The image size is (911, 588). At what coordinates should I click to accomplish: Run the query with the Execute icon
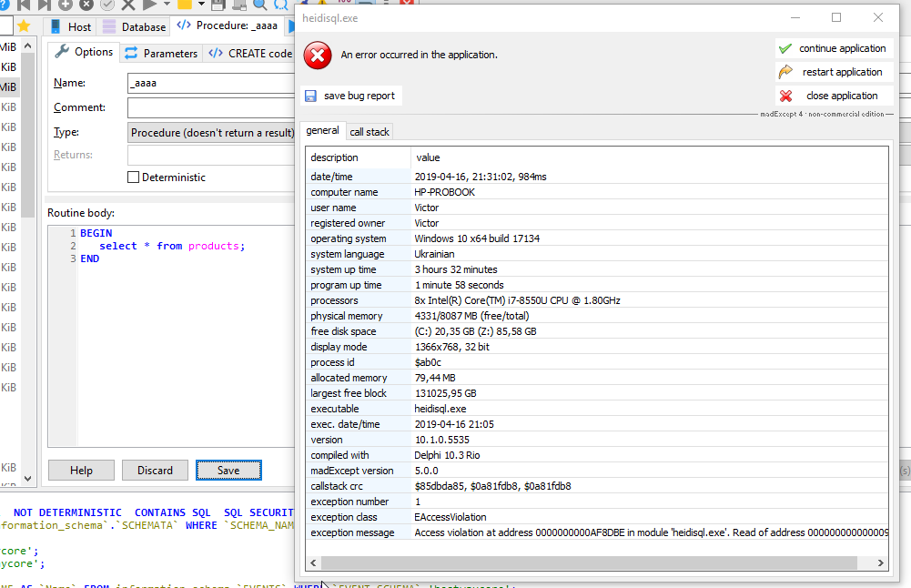[x=151, y=7]
